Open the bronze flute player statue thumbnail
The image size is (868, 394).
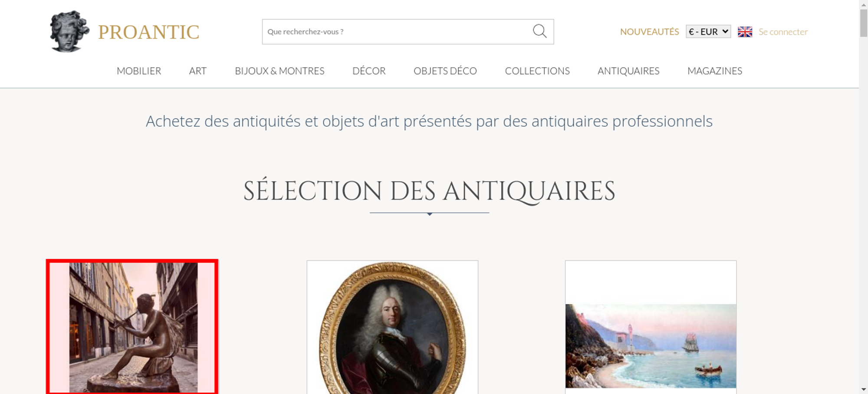[x=132, y=327]
